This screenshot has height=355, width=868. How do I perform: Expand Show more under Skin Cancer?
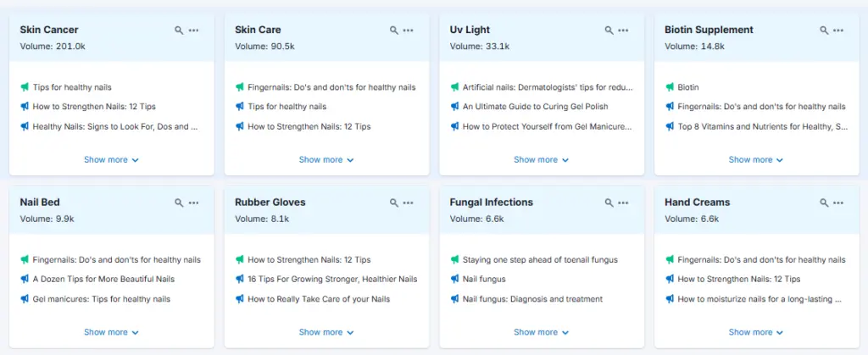pyautogui.click(x=111, y=159)
